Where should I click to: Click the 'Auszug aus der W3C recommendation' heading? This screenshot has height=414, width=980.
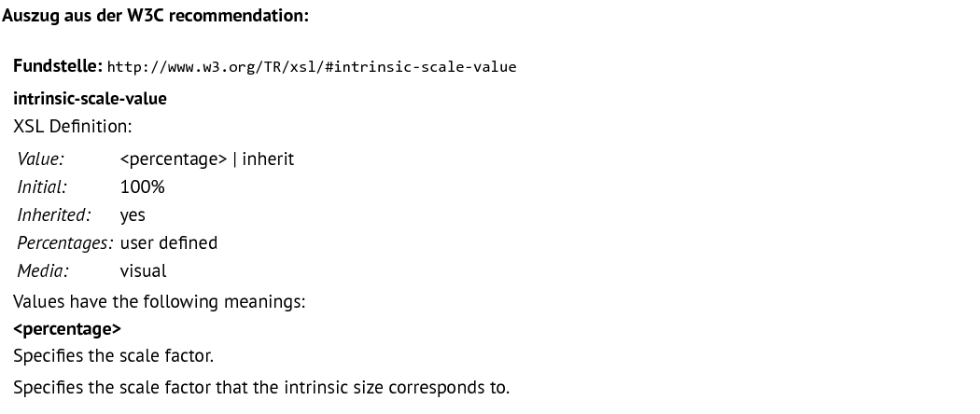click(156, 16)
